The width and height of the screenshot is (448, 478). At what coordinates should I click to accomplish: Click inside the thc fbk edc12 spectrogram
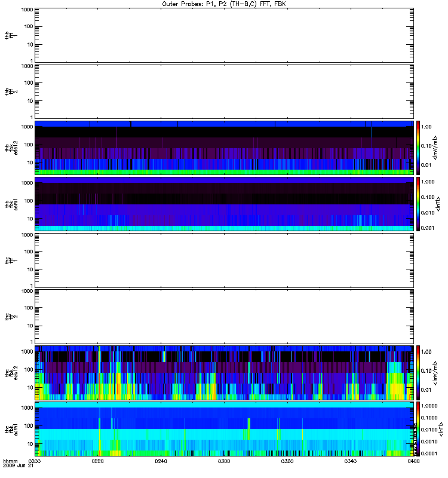point(225,372)
